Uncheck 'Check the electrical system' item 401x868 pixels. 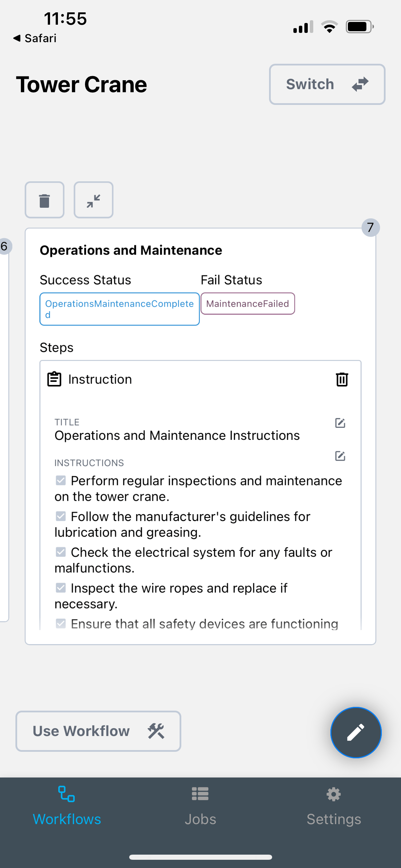point(61,552)
